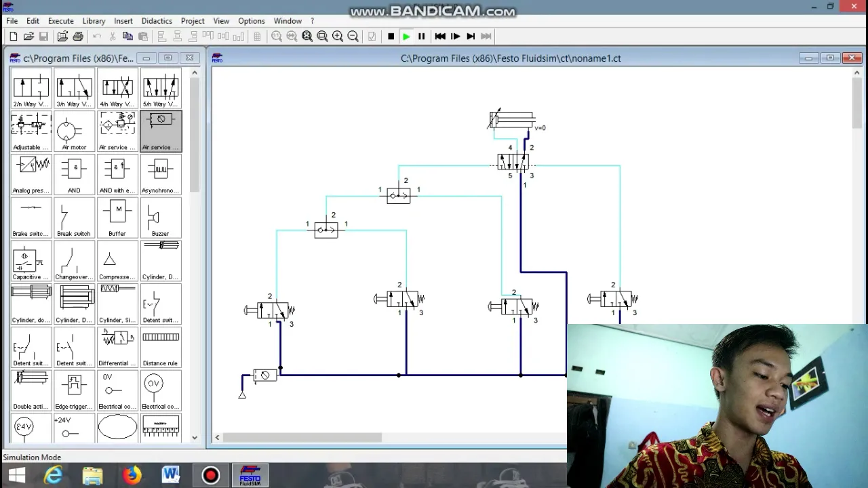Viewport: 868px width, 488px height.
Task: Open the Execute menu
Action: [60, 21]
